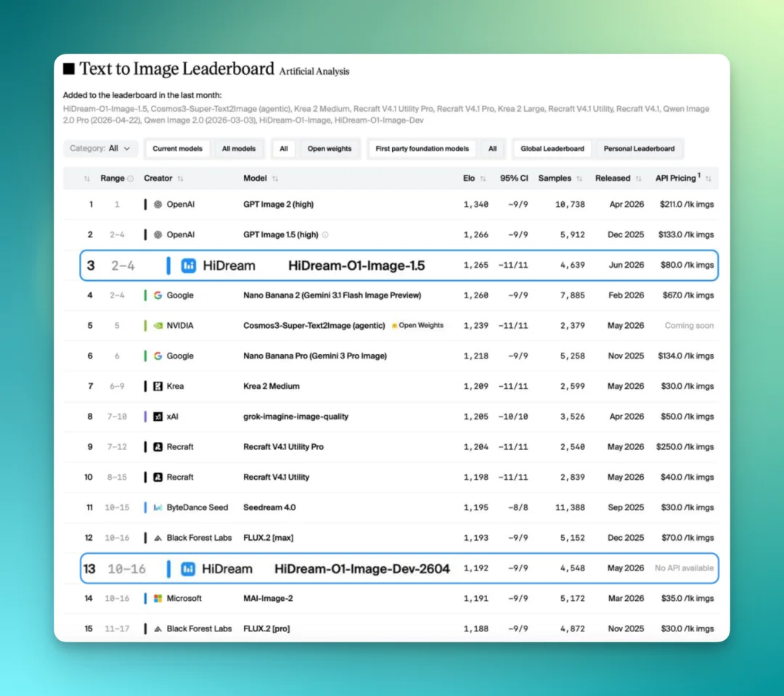The height and width of the screenshot is (696, 784).
Task: Click the info icon beside GPT Image 1.5 (high)
Action: (325, 234)
